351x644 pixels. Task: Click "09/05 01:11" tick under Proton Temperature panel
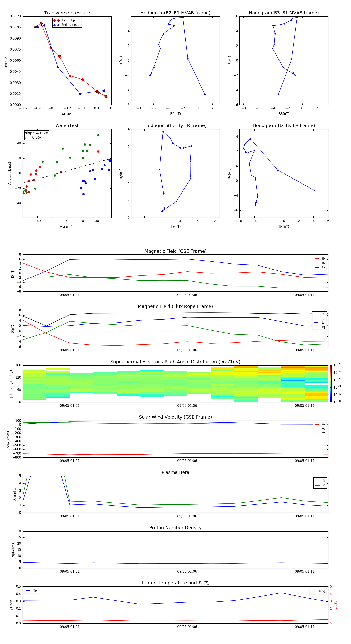click(x=305, y=627)
